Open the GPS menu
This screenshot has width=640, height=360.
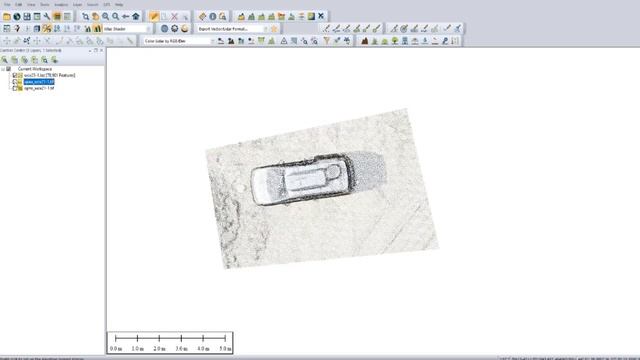coord(107,4)
